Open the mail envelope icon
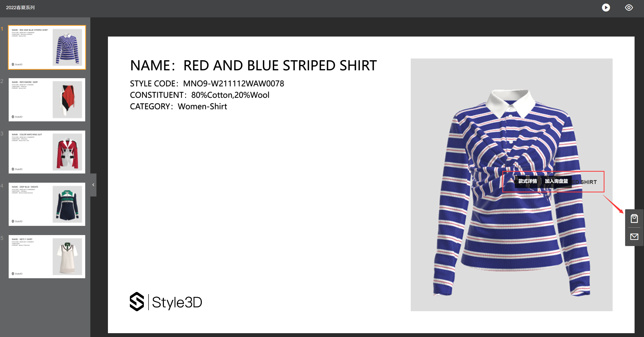Image resolution: width=644 pixels, height=337 pixels. coord(634,237)
